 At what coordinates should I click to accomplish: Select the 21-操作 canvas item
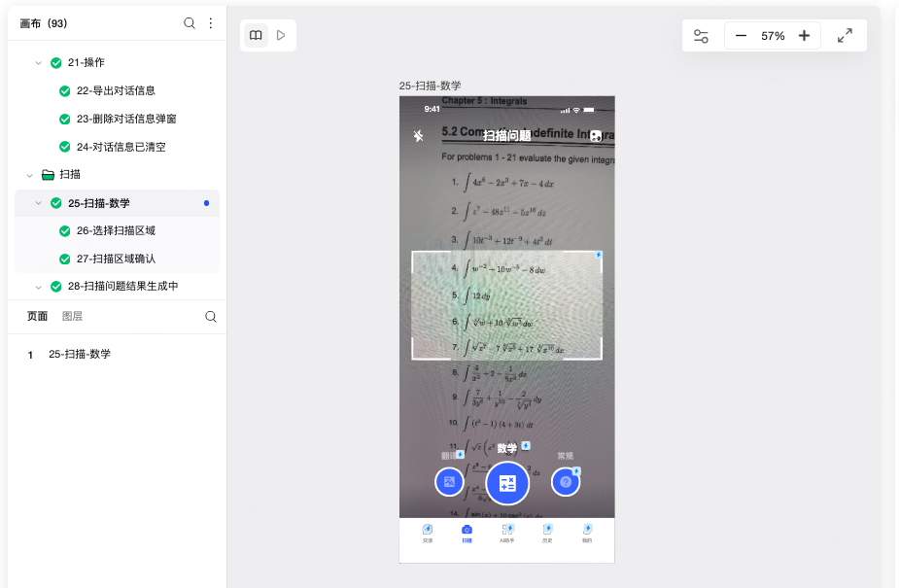click(86, 62)
